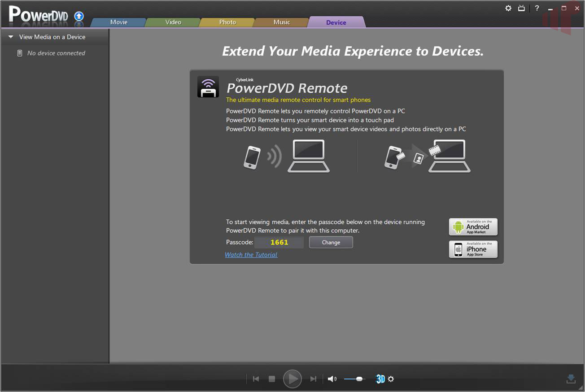Get the app on iPhone App Store
585x392 pixels.
tap(473, 249)
